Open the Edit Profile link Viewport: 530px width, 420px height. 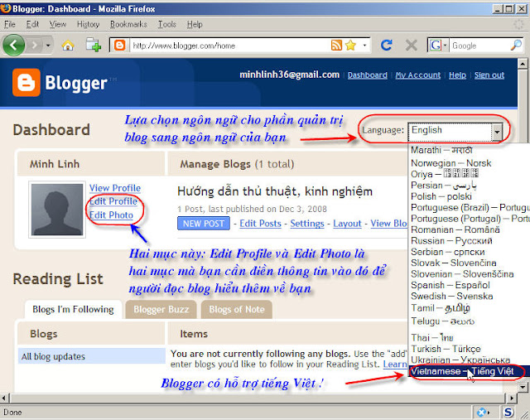113,201
